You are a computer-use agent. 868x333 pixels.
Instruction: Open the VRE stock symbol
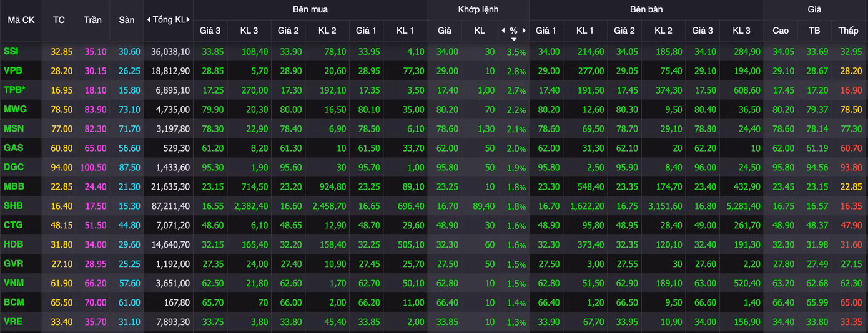click(x=13, y=322)
